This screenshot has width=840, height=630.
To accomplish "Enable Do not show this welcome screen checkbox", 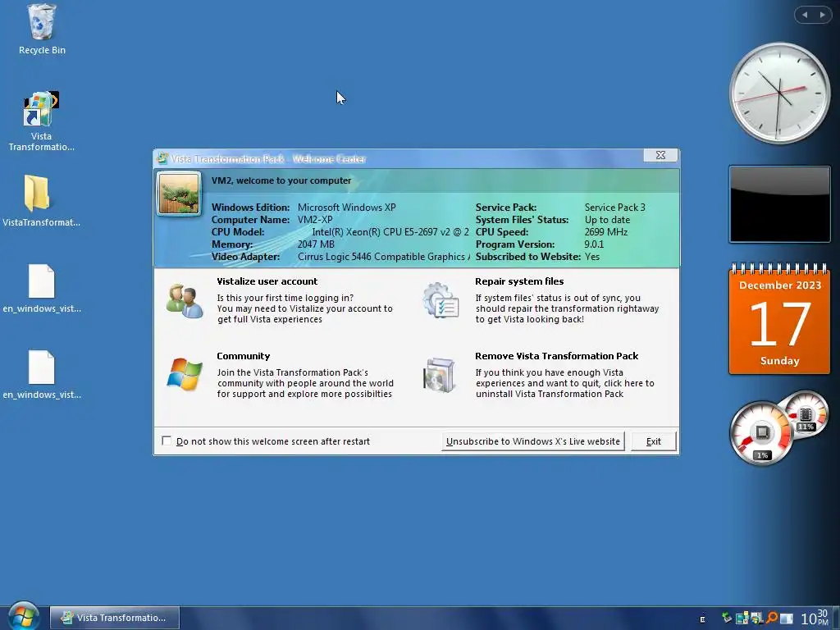I will tap(167, 441).
